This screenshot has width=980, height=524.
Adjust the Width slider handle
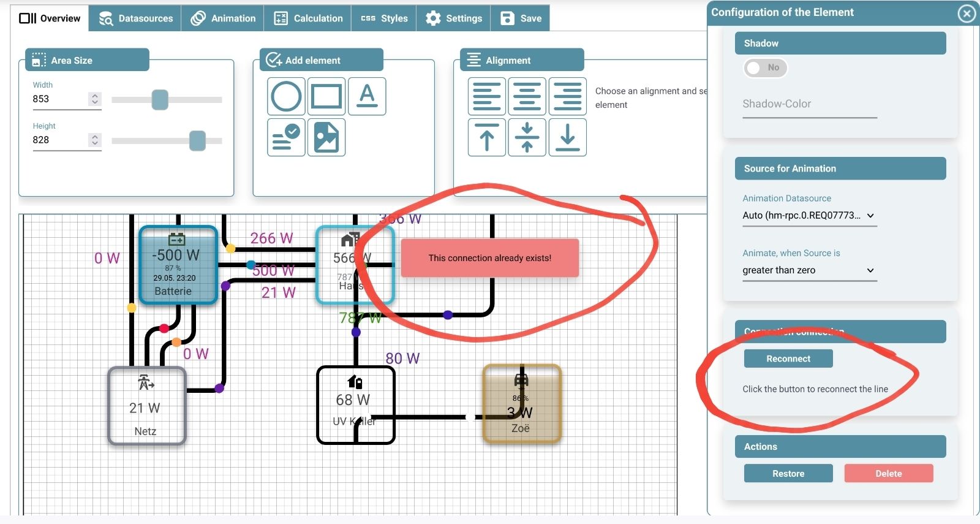pyautogui.click(x=160, y=99)
